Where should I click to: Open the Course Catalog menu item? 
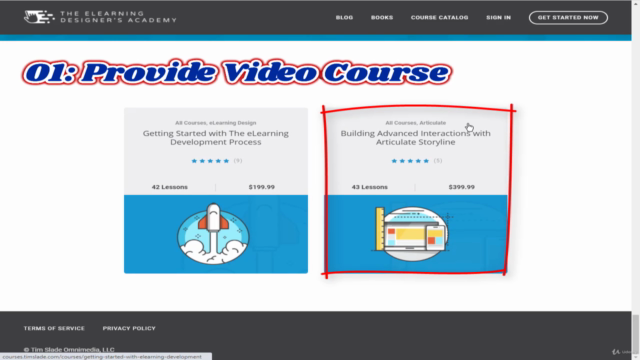pos(439,18)
